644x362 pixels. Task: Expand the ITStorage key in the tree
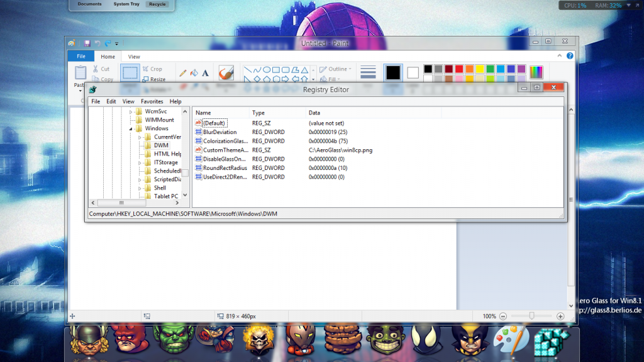[x=140, y=162]
